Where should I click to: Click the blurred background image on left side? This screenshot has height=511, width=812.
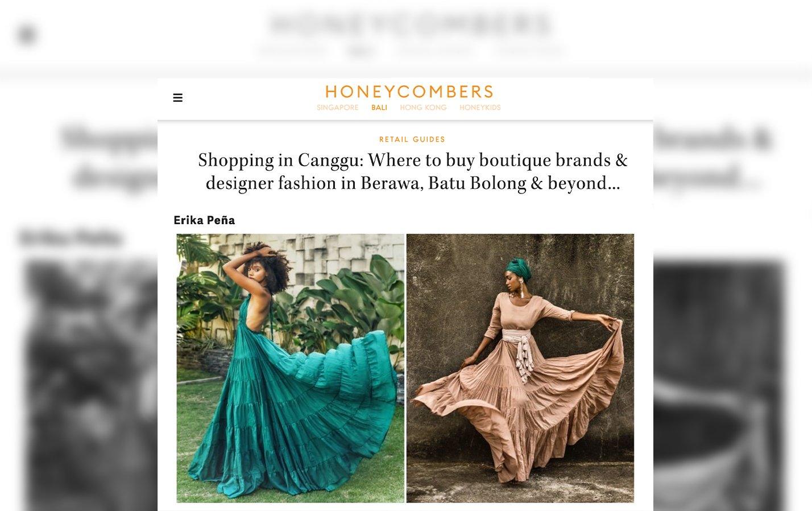[91, 385]
